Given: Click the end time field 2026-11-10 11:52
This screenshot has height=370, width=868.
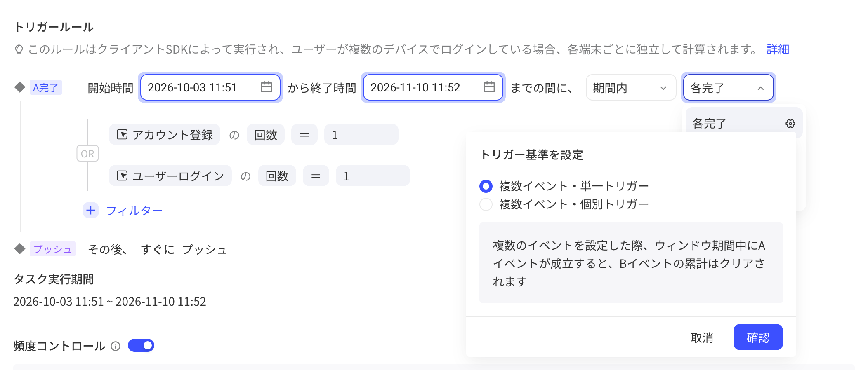Looking at the screenshot, I should point(433,87).
